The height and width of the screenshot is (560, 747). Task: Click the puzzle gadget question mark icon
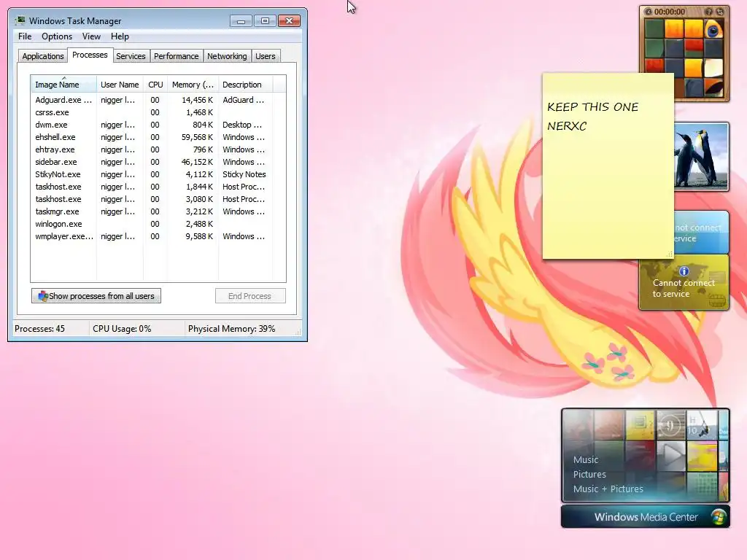[x=709, y=12]
